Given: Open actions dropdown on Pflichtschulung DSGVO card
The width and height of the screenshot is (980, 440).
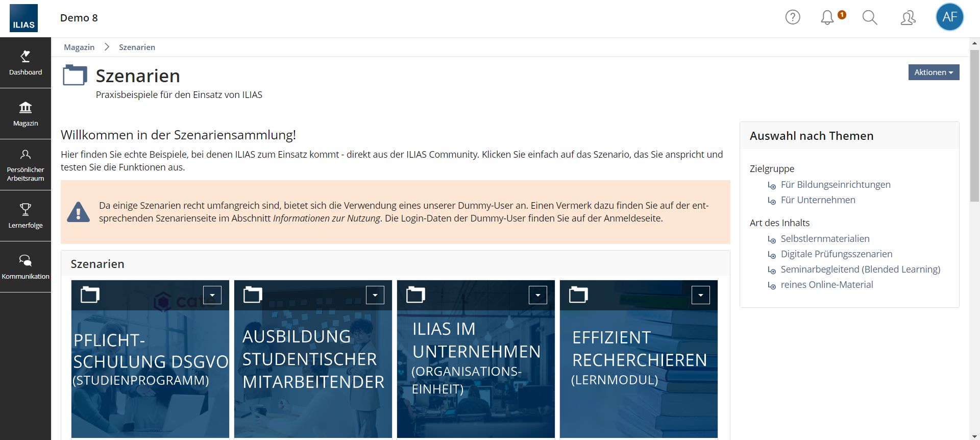Looking at the screenshot, I should pyautogui.click(x=212, y=295).
